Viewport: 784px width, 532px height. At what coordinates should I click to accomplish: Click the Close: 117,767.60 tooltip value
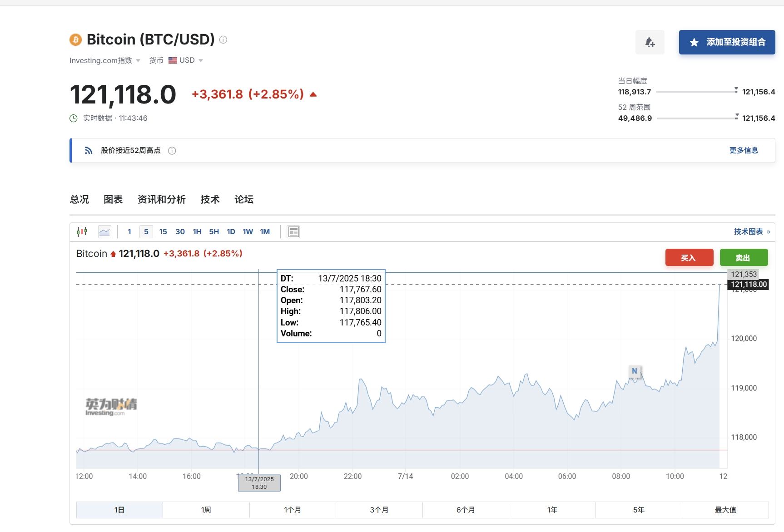[x=361, y=290]
